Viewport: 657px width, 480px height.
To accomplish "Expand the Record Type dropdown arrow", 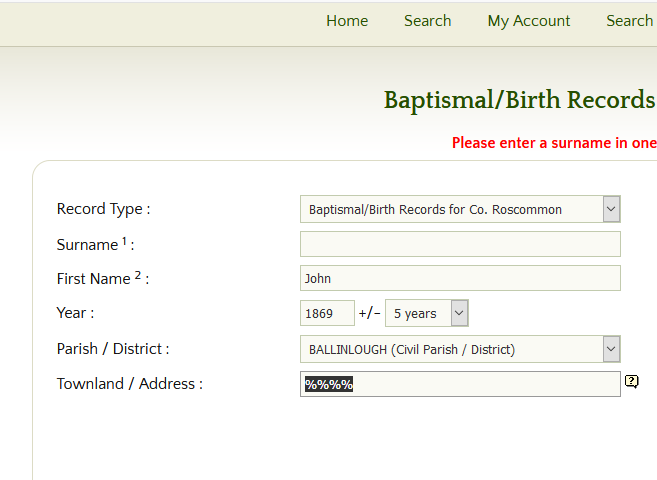I will click(611, 209).
